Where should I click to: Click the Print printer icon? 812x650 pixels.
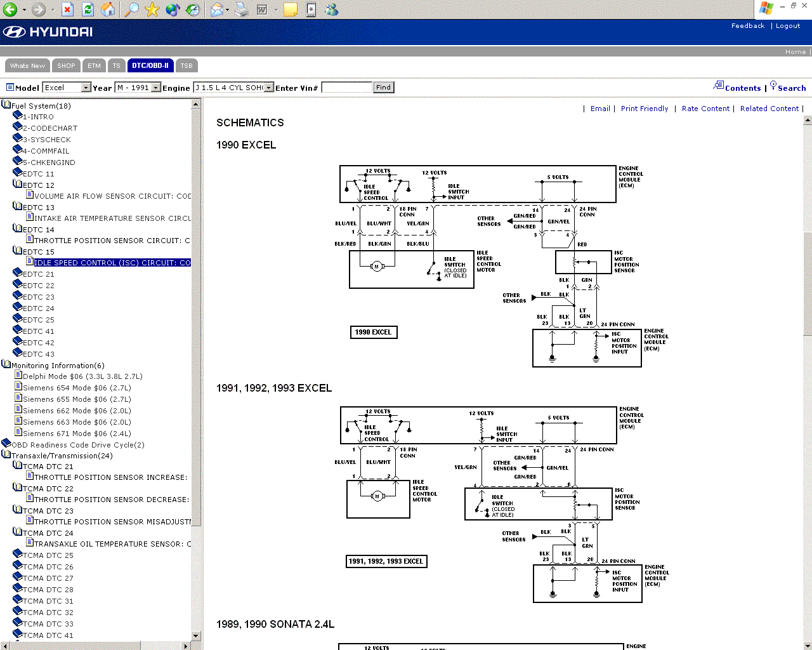point(242,10)
